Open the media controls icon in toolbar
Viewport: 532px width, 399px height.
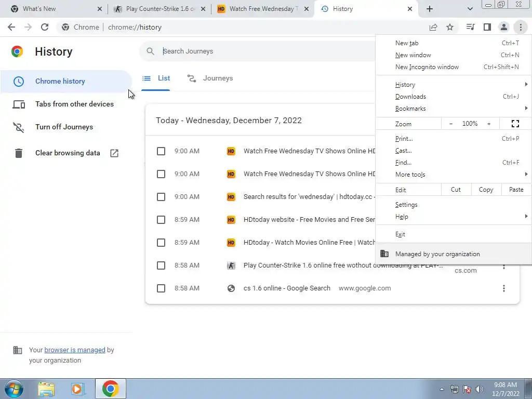pyautogui.click(x=470, y=27)
